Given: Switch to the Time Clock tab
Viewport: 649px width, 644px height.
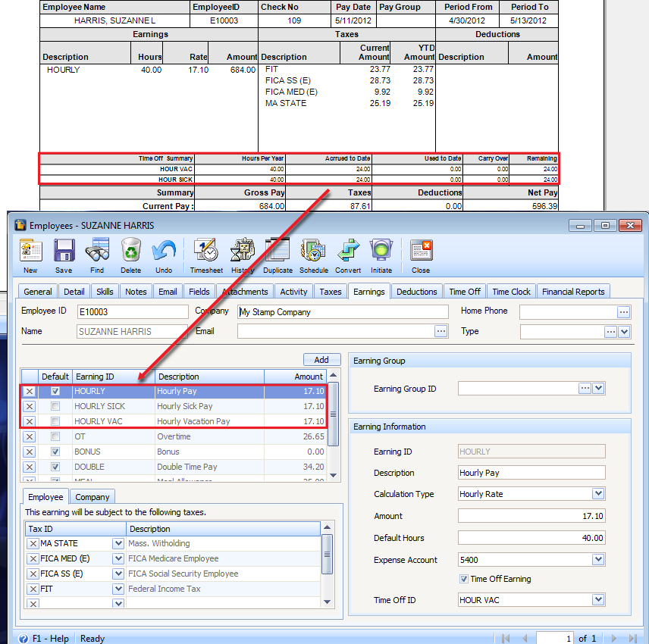Looking at the screenshot, I should (x=511, y=292).
